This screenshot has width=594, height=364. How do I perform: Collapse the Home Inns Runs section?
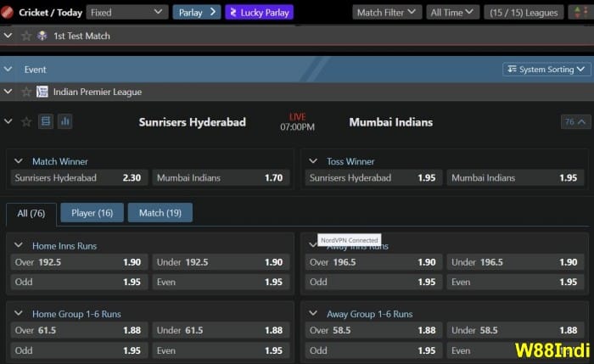tap(19, 246)
